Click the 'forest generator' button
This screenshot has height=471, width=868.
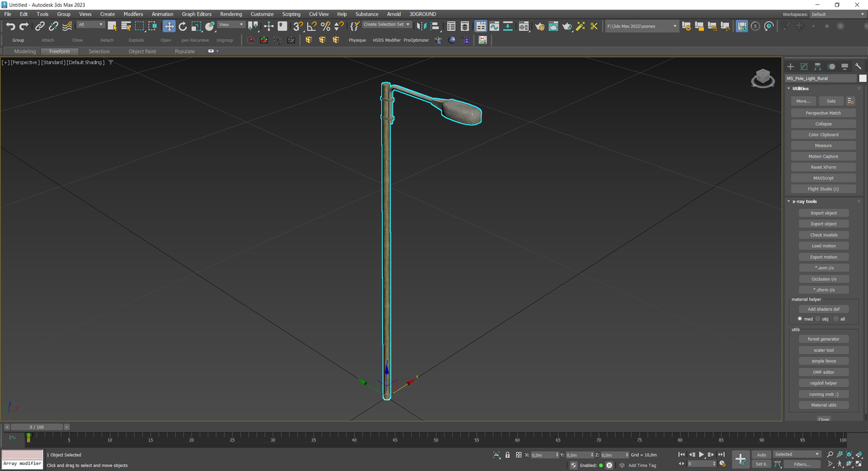coord(823,339)
